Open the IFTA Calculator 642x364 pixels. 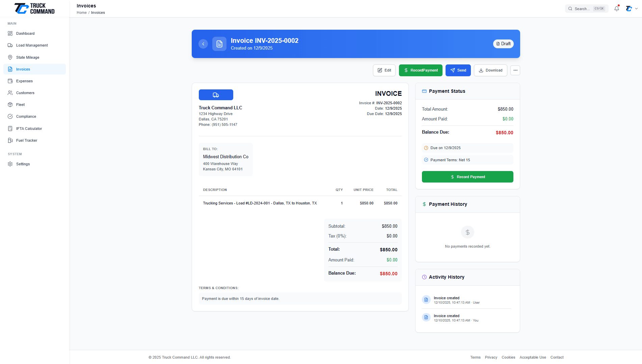pyautogui.click(x=29, y=129)
